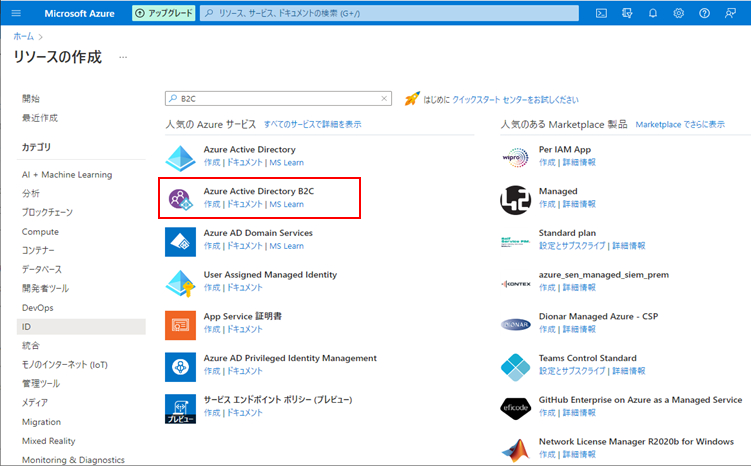Image resolution: width=751 pixels, height=466 pixels.
Task: Click the Network License Manager MATLAB logo
Action: pos(515,450)
